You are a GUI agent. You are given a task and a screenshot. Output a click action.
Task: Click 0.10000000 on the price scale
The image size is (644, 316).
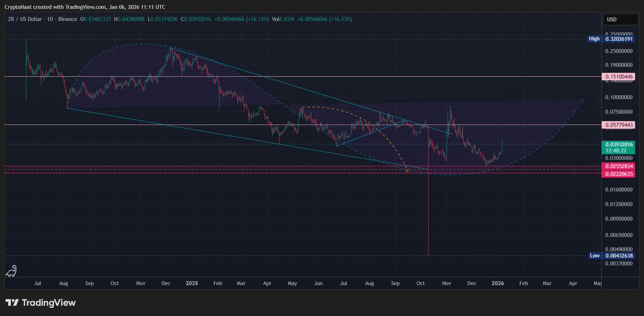(619, 98)
